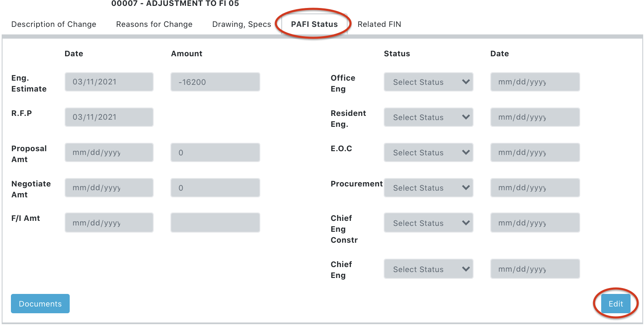Go to the Related FIN tab

tap(379, 24)
